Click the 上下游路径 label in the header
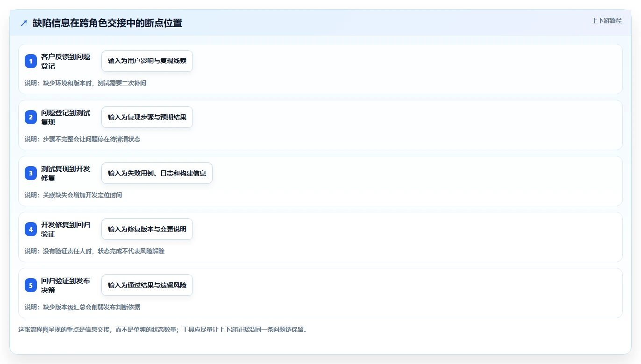 [606, 21]
